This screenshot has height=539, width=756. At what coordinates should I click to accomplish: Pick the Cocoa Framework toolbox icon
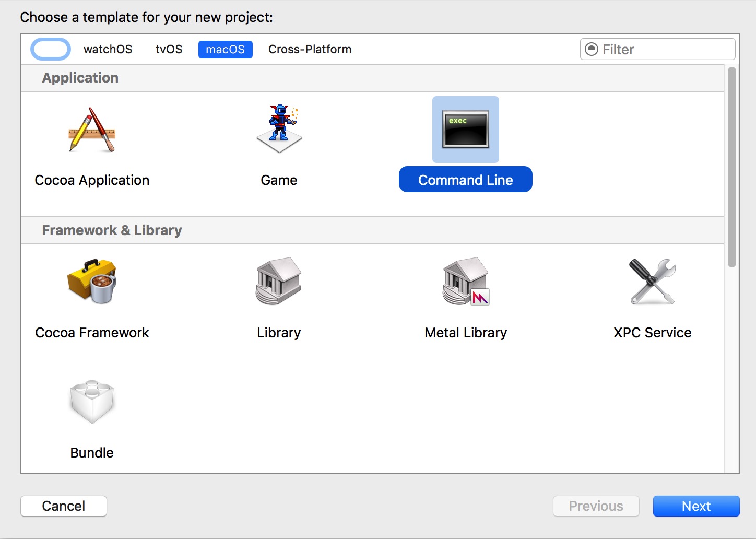coord(92,281)
